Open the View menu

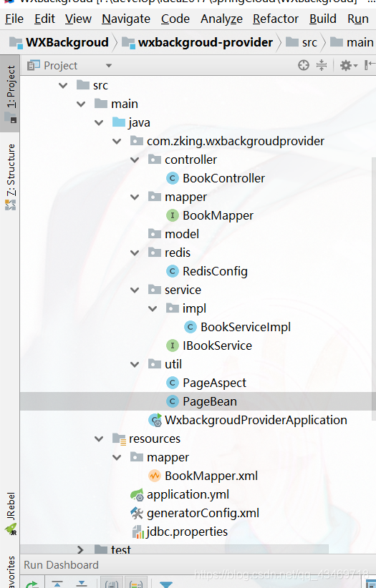click(x=78, y=19)
